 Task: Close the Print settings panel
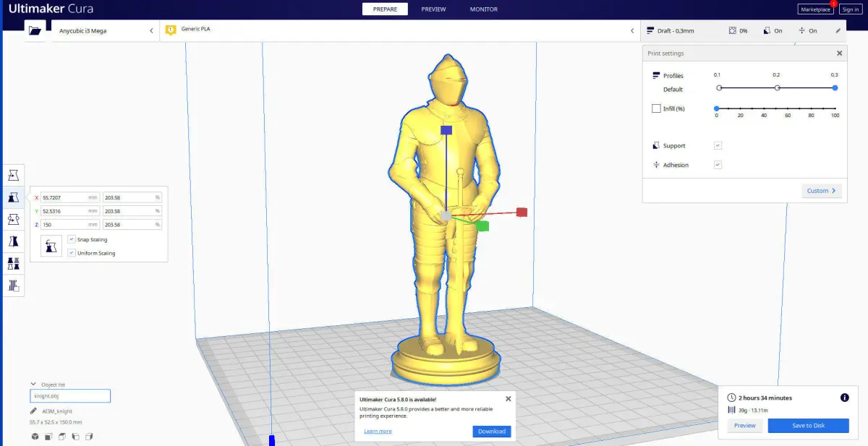(x=839, y=53)
